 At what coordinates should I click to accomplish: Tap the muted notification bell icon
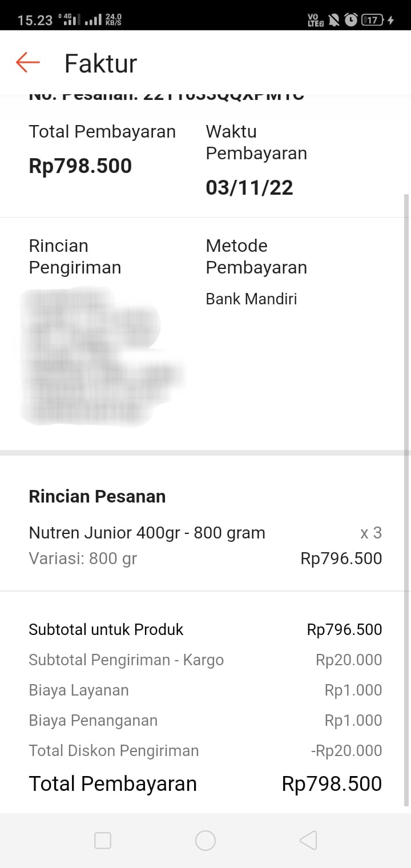334,20
